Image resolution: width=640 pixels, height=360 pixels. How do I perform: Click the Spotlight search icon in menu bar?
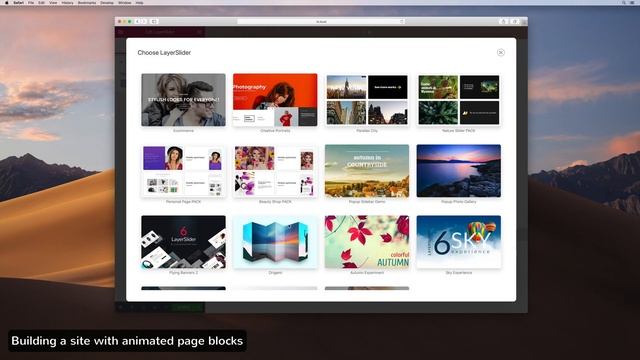pos(624,2)
